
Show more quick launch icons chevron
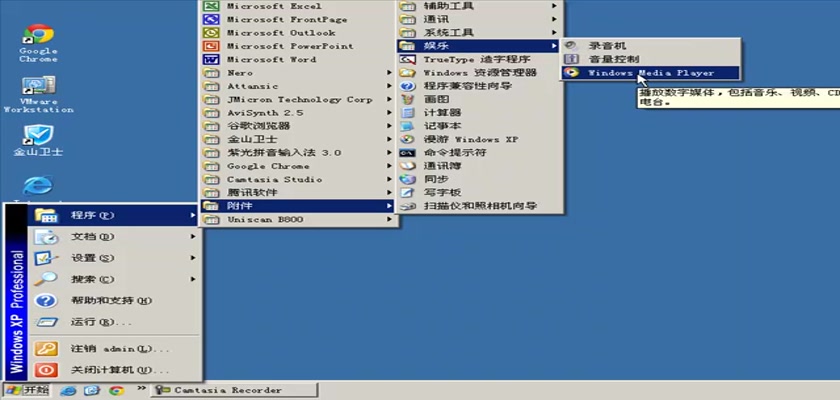141,388
